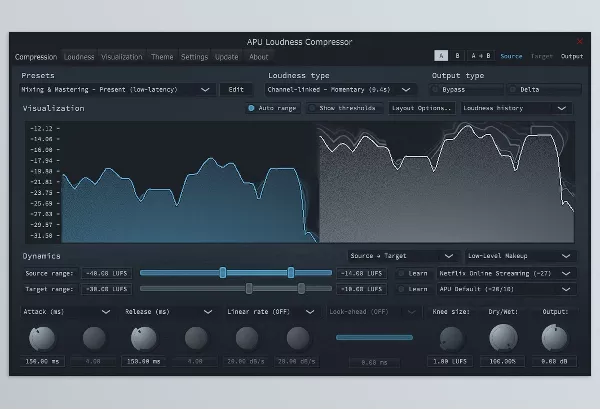The height and width of the screenshot is (409, 600).
Task: Click the right handle of Target range slider
Action: point(302,288)
